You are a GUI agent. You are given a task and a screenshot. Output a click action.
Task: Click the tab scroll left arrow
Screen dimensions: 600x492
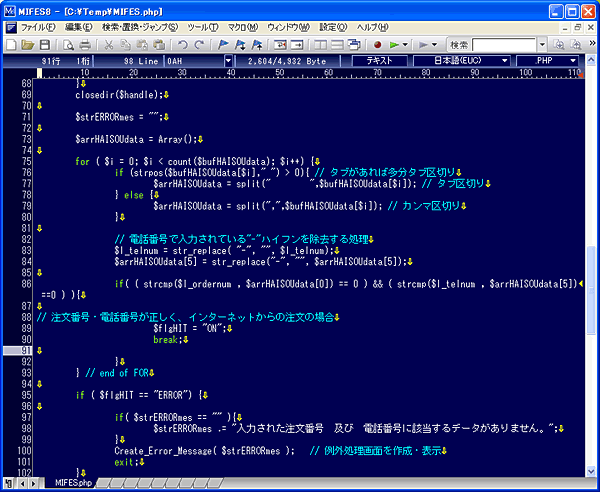(23, 483)
